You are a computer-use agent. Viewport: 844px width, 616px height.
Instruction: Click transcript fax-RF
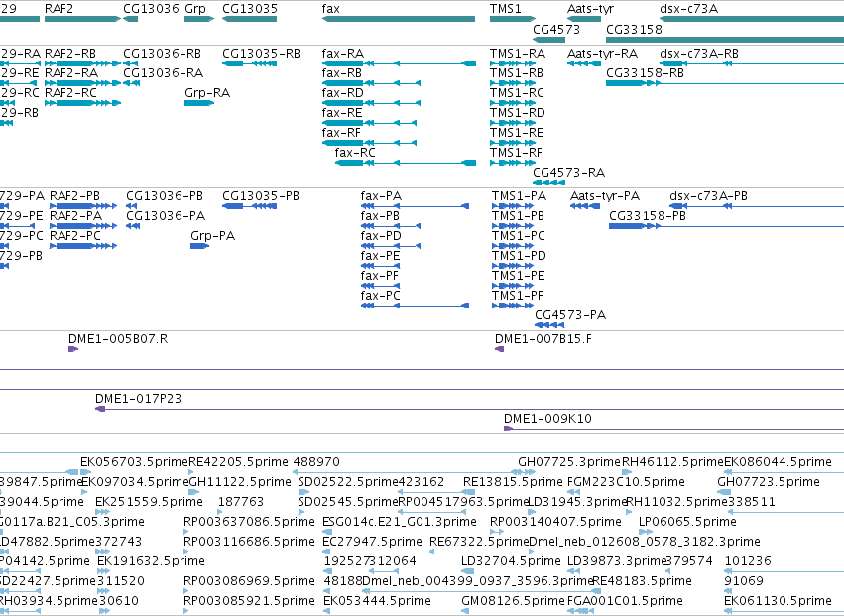(341, 133)
